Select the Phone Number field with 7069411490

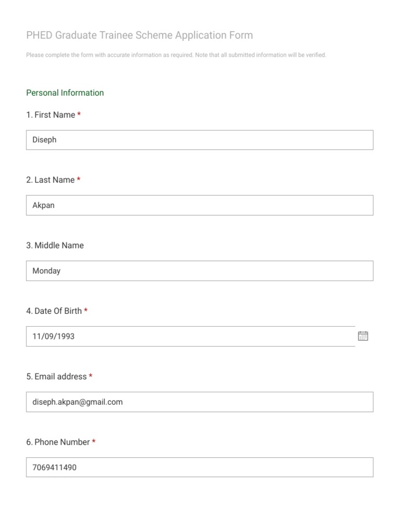coord(199,467)
